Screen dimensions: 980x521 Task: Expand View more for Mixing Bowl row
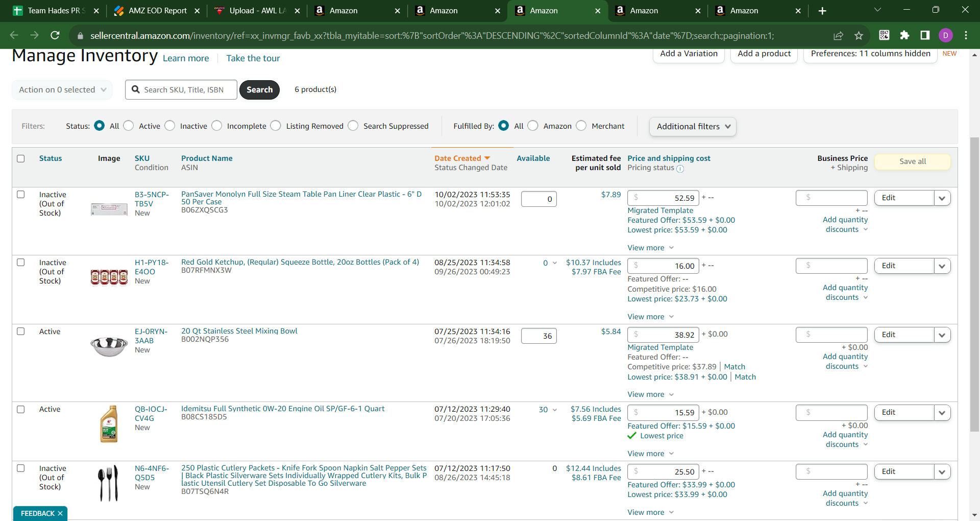click(x=651, y=394)
